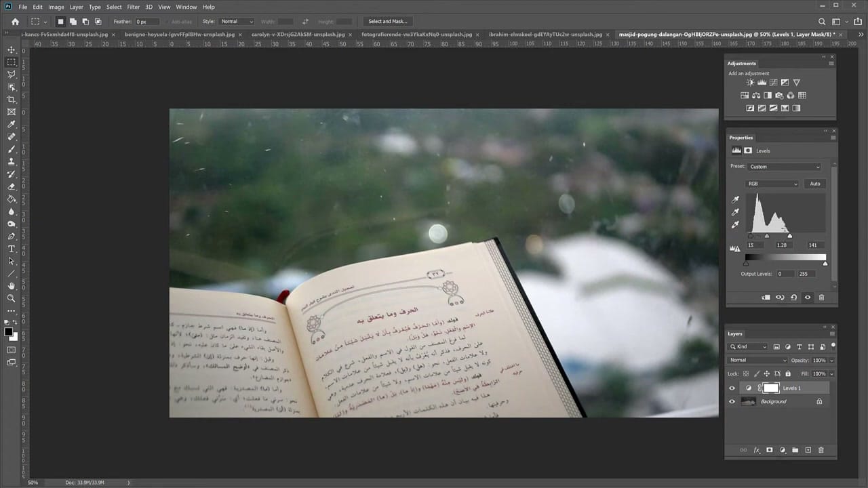Toggle visibility of Levels 1 layer

732,388
